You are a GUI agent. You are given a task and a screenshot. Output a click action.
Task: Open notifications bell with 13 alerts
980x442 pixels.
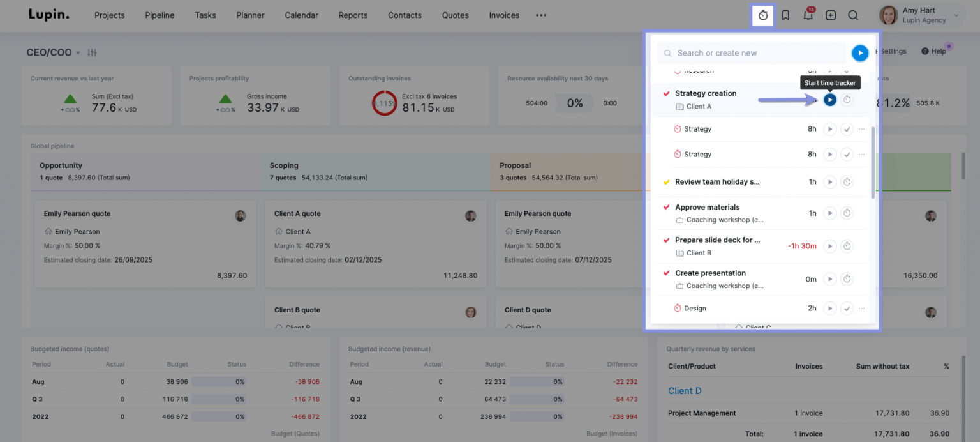808,15
